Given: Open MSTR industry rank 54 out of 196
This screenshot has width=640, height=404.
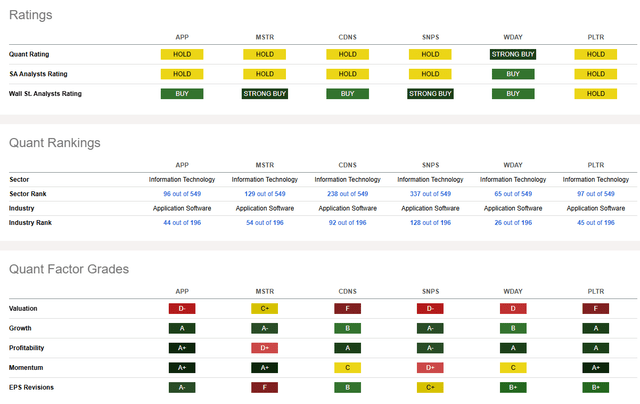Looking at the screenshot, I should pos(265,223).
